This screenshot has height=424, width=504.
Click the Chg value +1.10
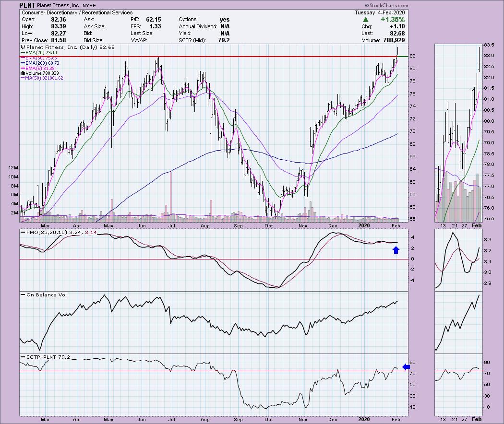tap(397, 26)
